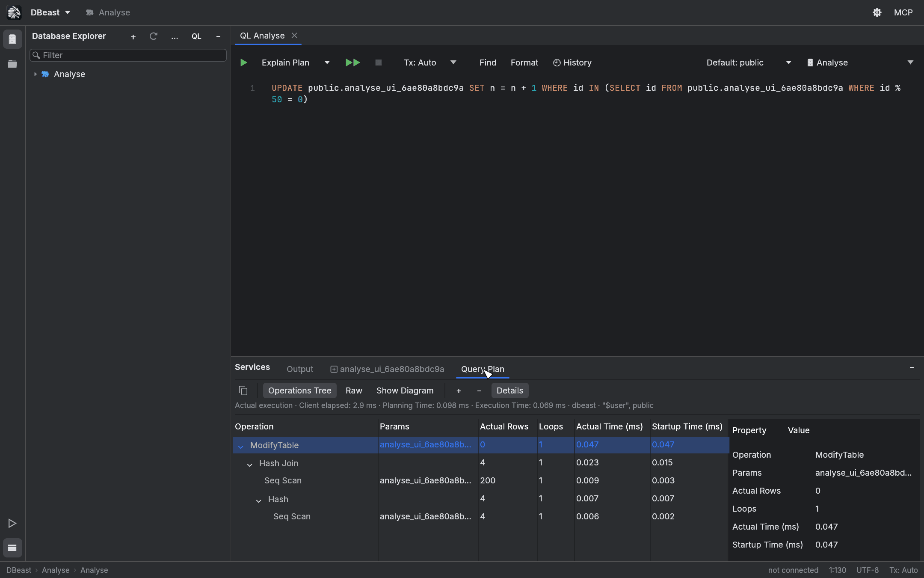The height and width of the screenshot is (578, 924).
Task: Add a new connection with plus icon
Action: pyautogui.click(x=133, y=37)
